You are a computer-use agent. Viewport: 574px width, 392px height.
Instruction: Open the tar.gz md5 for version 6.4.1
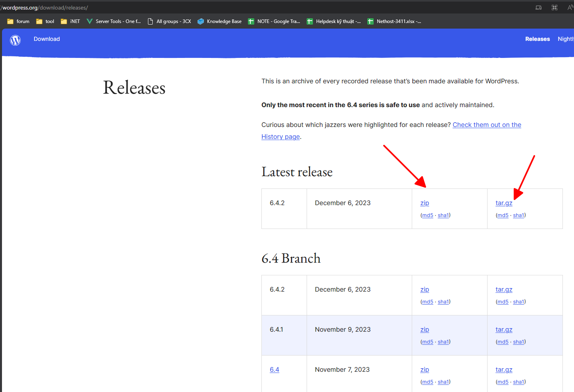tap(503, 342)
